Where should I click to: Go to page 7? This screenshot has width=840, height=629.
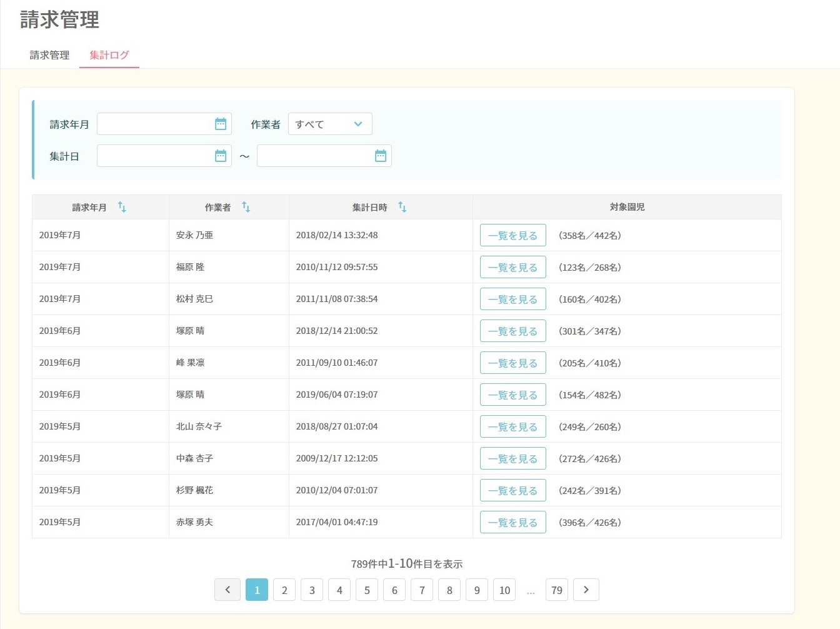coord(422,590)
